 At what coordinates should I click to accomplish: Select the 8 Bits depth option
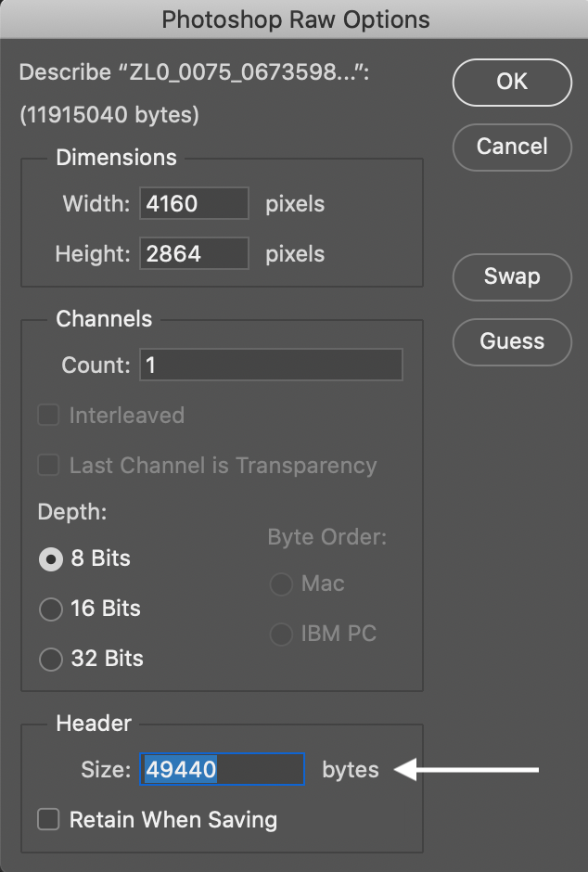50,559
